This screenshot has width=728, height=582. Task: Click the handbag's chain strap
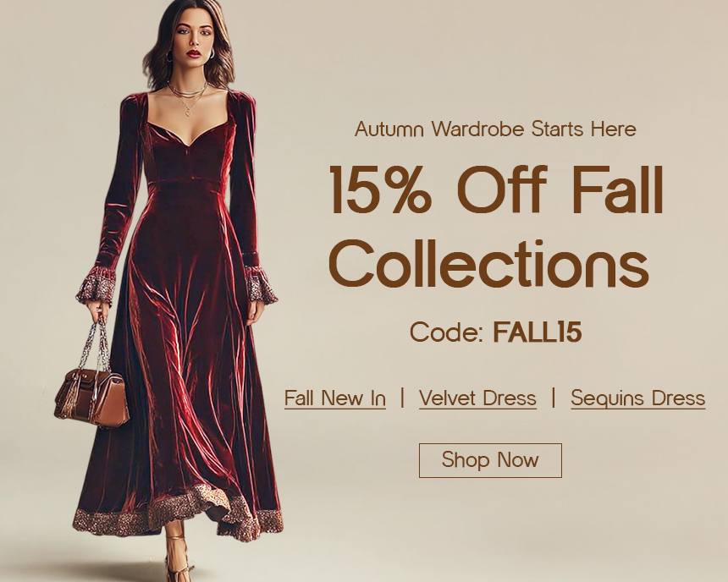[97, 343]
